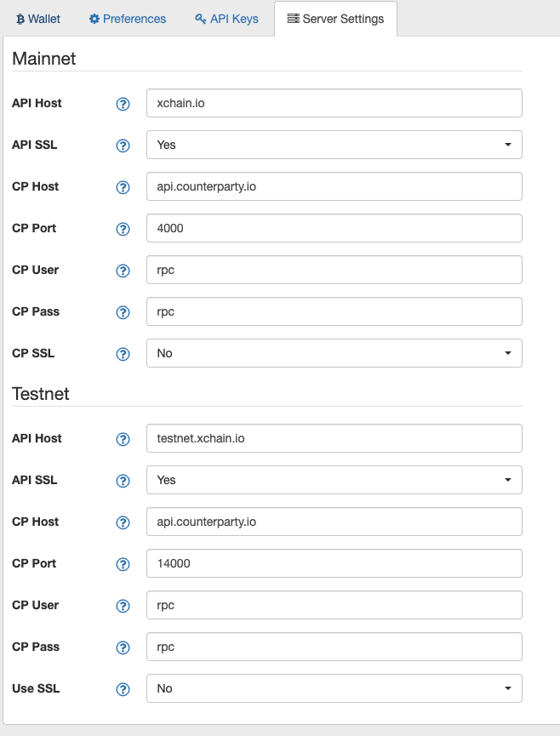This screenshot has width=560, height=736.
Task: Click help icon beside Mainnet CP Port
Action: [123, 229]
